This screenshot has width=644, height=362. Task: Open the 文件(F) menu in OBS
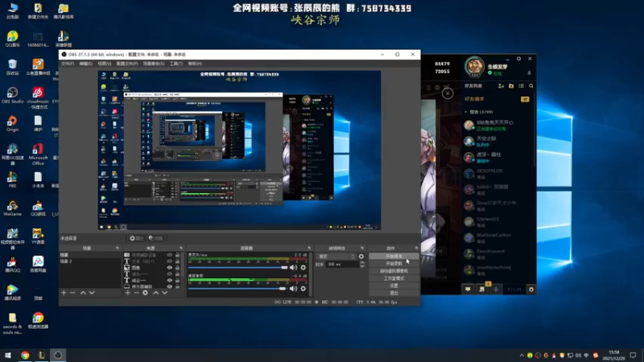tap(68, 64)
